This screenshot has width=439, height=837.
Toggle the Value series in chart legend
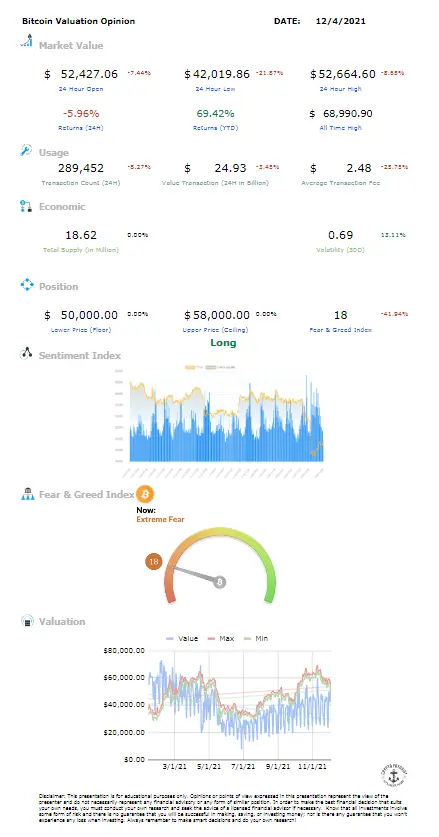pos(182,638)
